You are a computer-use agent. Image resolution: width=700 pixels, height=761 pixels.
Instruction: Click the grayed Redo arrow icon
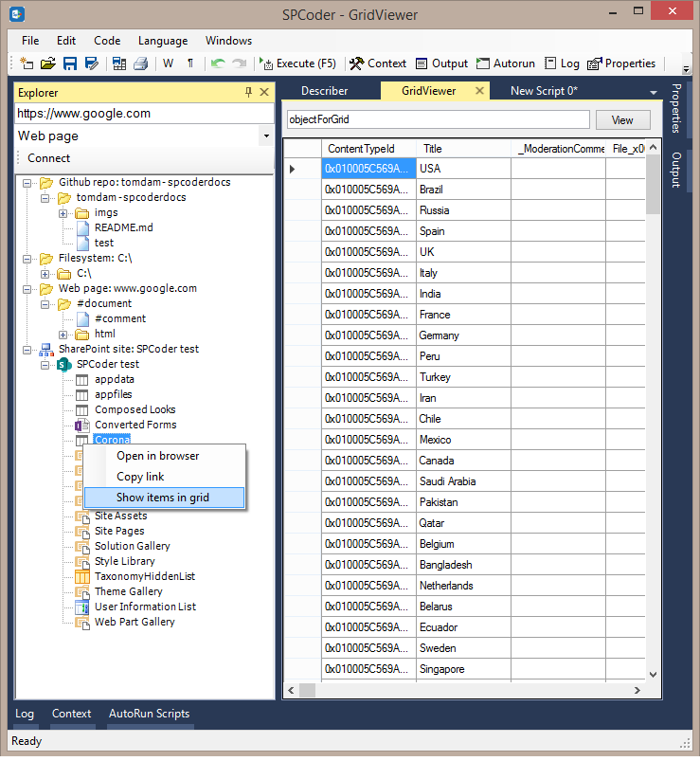coord(239,63)
